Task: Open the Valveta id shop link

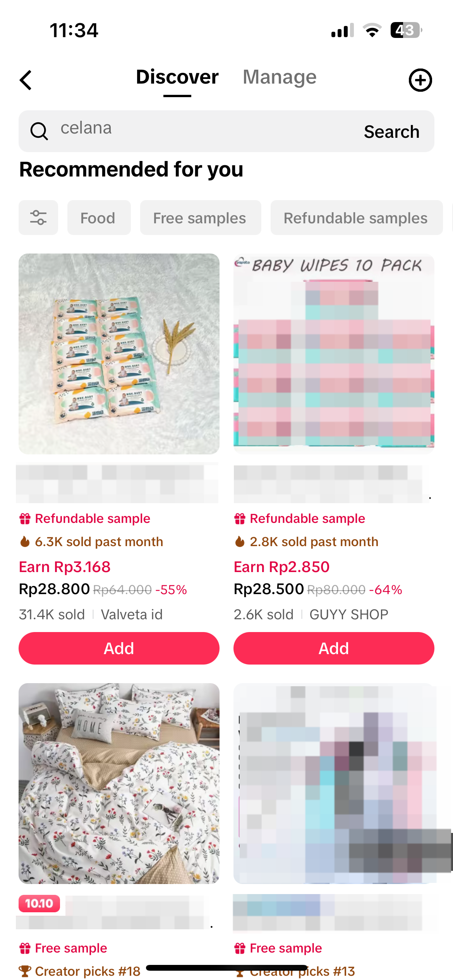Action: pos(132,615)
